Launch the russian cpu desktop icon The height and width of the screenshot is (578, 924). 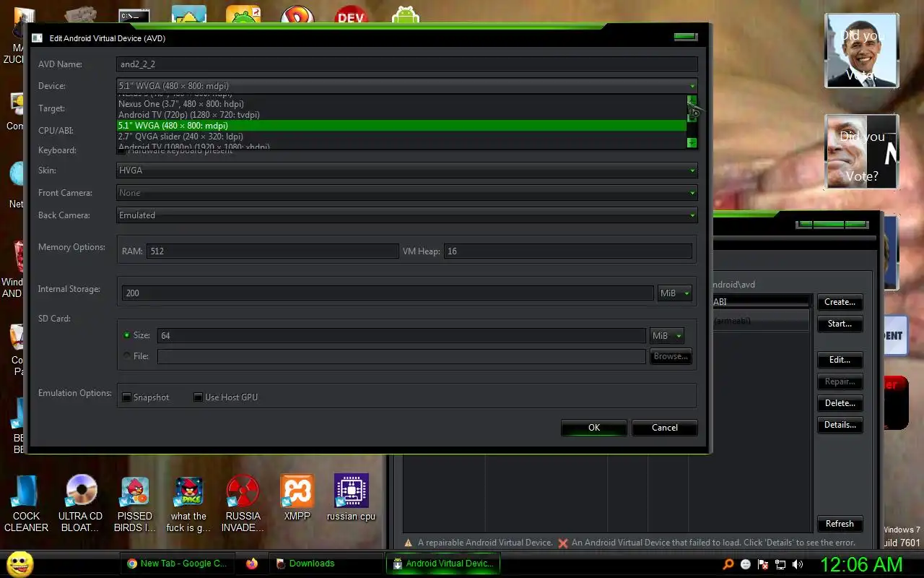pos(352,497)
